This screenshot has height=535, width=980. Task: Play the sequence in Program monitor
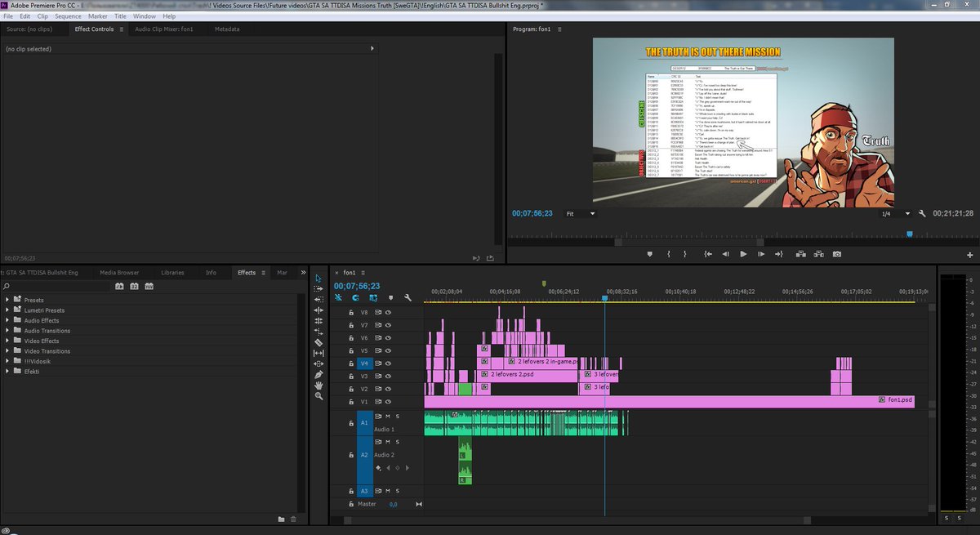point(743,254)
